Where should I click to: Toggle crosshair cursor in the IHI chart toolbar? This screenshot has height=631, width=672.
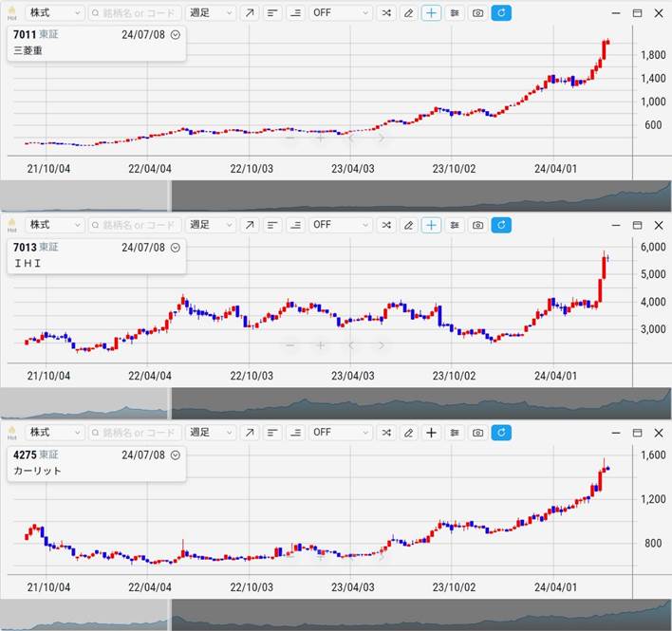click(431, 225)
